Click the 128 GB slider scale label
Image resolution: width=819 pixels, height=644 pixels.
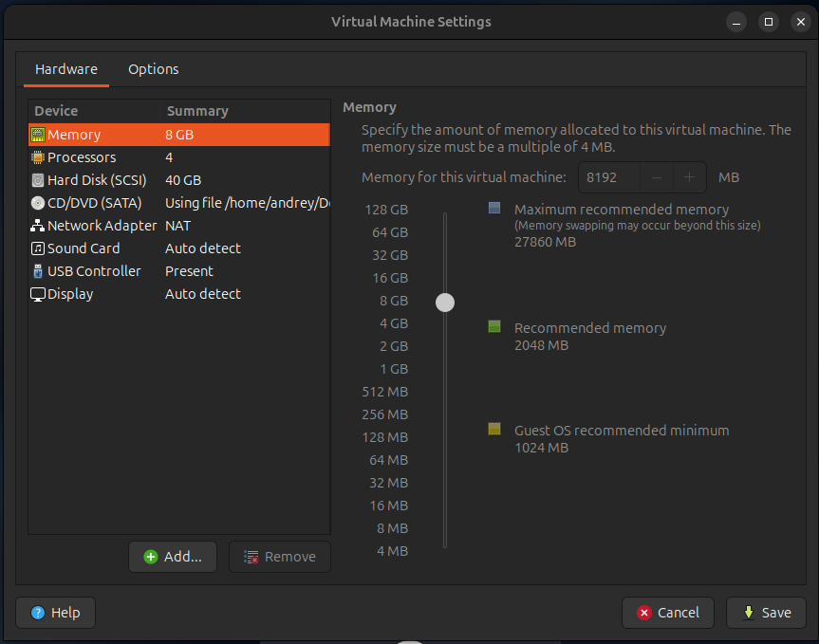point(386,210)
